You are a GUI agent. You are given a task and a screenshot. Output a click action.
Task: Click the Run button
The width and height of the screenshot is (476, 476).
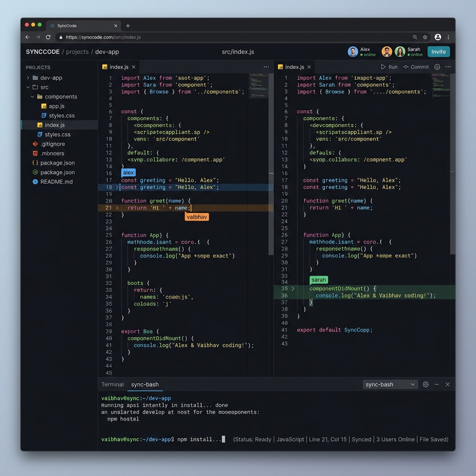[x=389, y=67]
